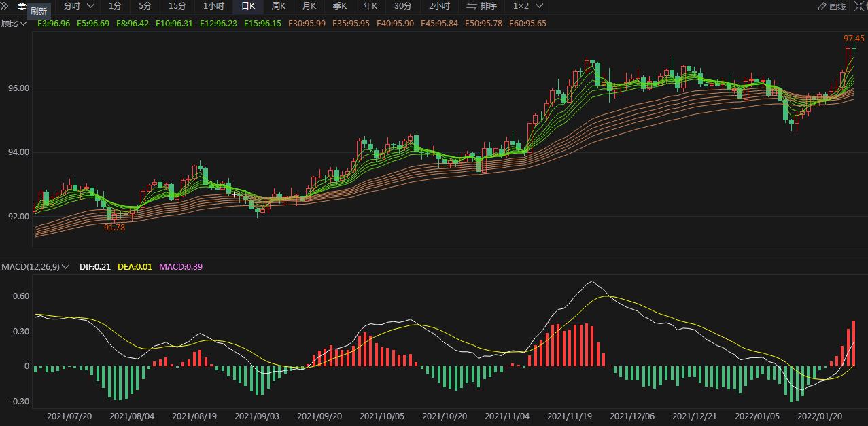Open the MACD(12,26,9) indicator dropdown
The height and width of the screenshot is (426, 868).
click(x=35, y=267)
